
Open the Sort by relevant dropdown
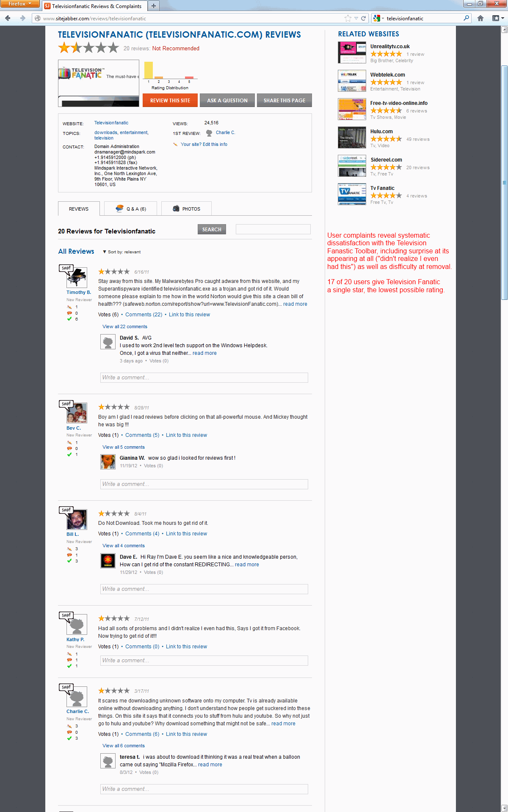click(x=121, y=252)
